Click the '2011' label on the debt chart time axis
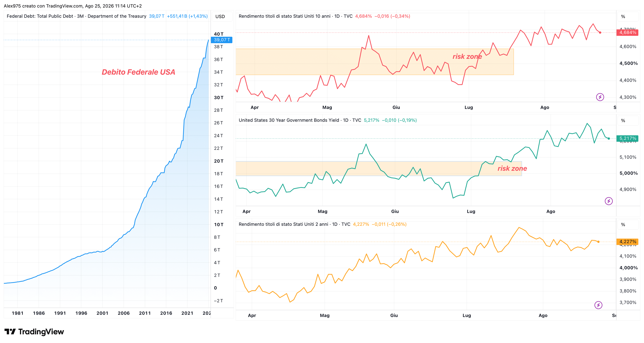 145,313
